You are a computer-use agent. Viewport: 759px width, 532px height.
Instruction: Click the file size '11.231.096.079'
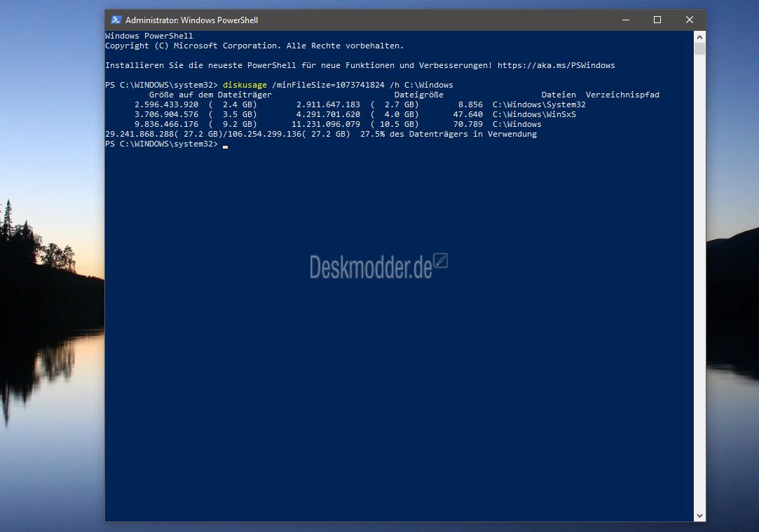[326, 124]
